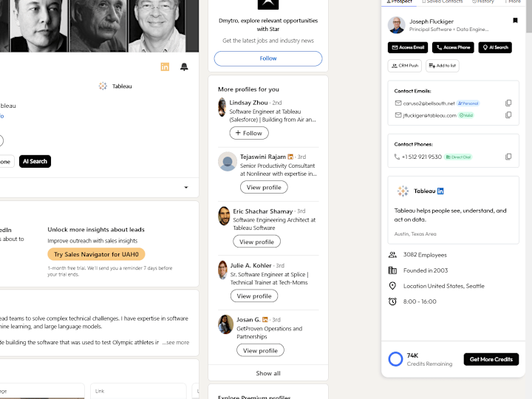This screenshot has width=532, height=399.
Task: Click the Personal tag on bellsouth email
Action: tap(468, 103)
